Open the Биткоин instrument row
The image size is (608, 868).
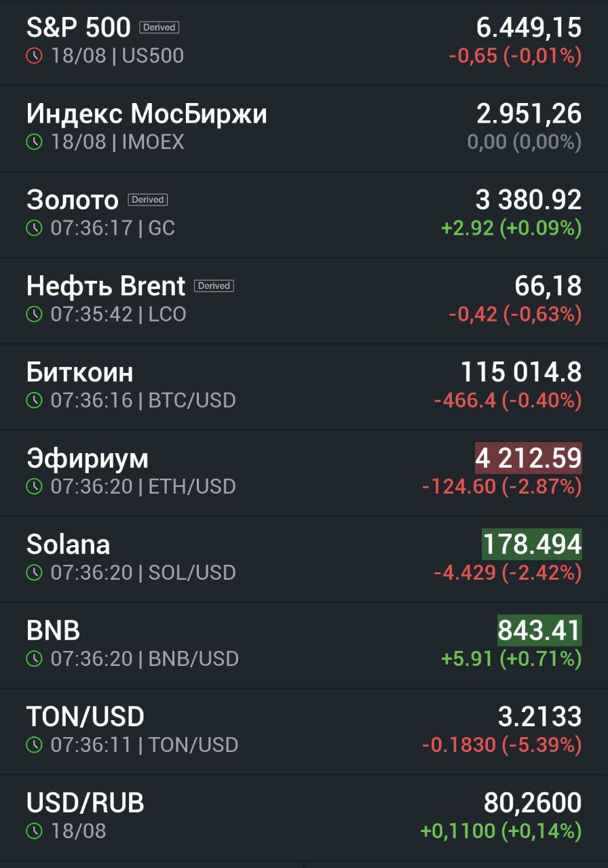[x=304, y=387]
